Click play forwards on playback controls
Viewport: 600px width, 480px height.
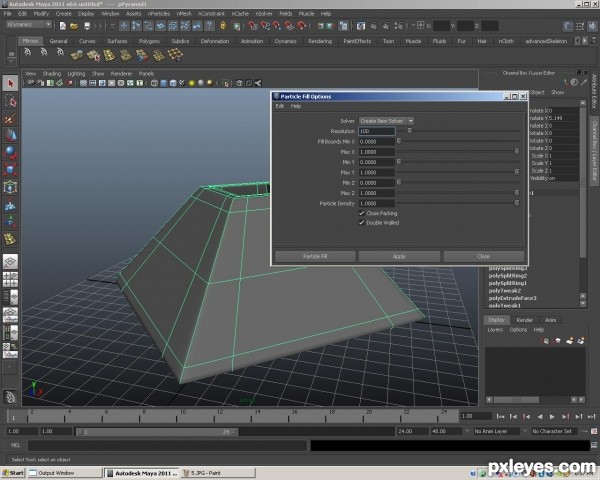(552, 416)
